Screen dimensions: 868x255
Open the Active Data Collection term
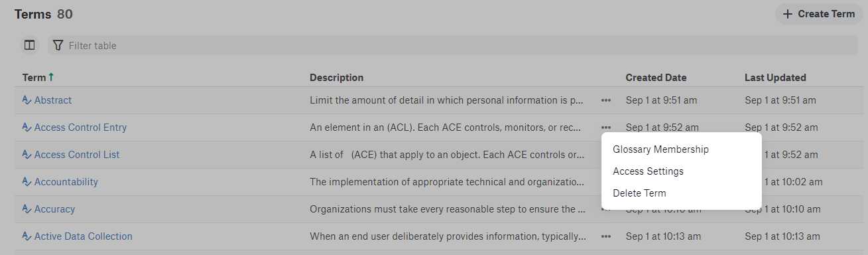[x=84, y=236]
